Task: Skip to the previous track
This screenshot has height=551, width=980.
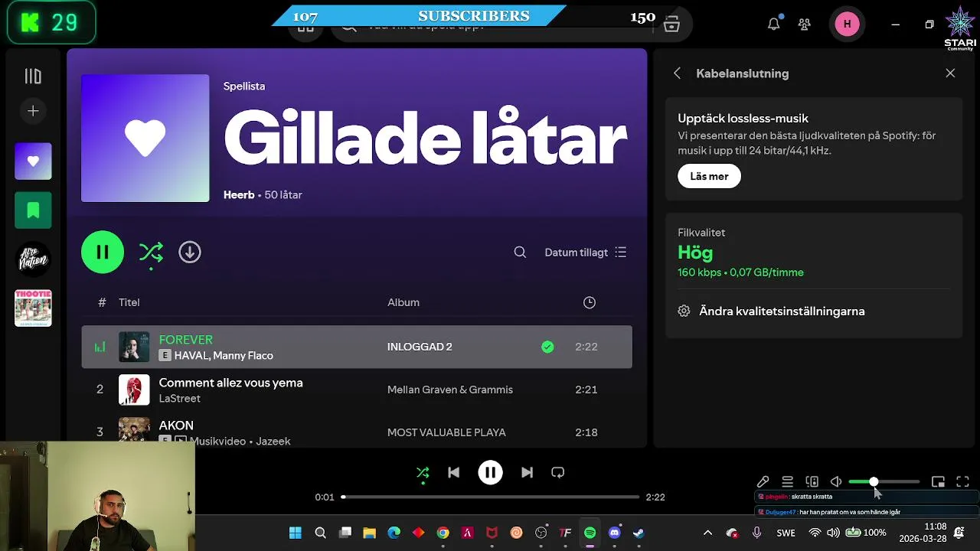Action: point(453,473)
